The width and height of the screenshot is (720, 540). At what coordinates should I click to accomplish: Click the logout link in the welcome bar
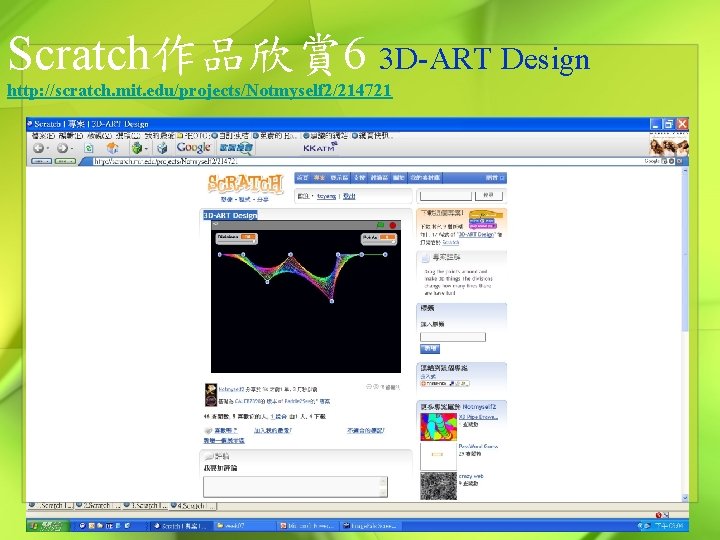[x=349, y=196]
